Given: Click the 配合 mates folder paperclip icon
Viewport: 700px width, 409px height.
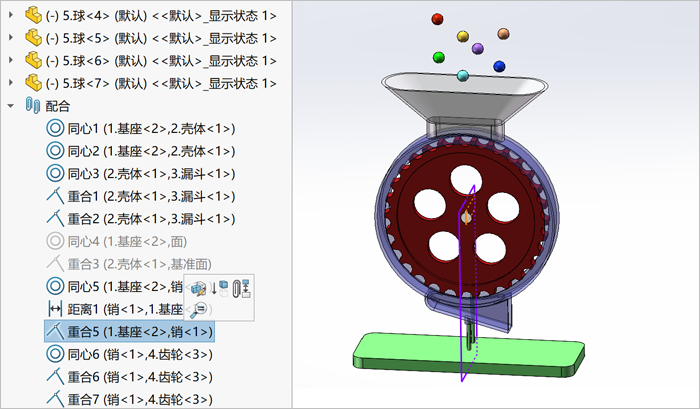Looking at the screenshot, I should pos(33,106).
